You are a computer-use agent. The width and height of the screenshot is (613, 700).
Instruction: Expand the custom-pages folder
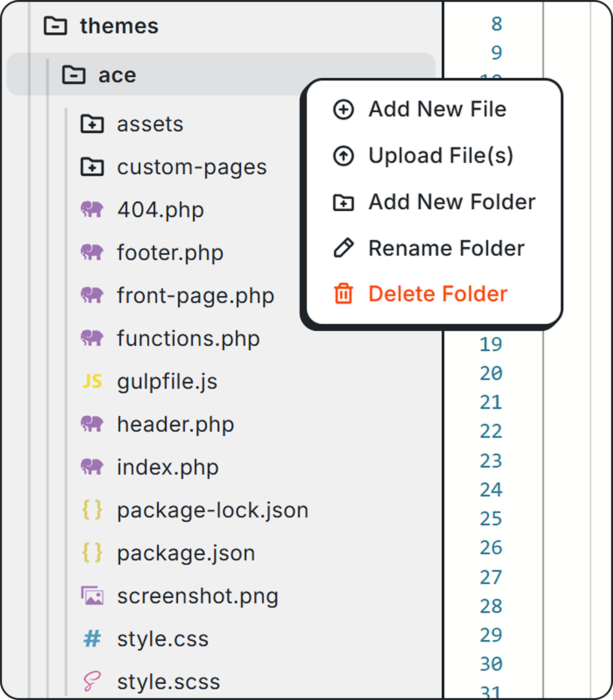[x=92, y=167]
